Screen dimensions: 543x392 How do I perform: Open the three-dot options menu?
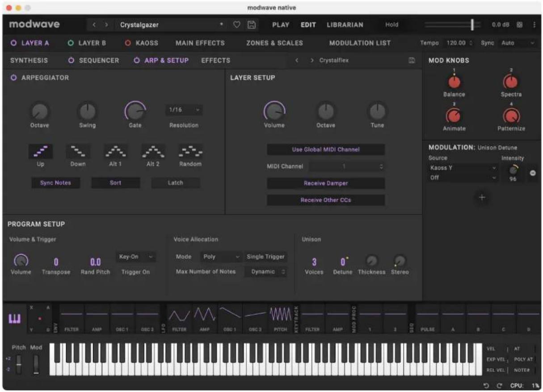click(534, 25)
